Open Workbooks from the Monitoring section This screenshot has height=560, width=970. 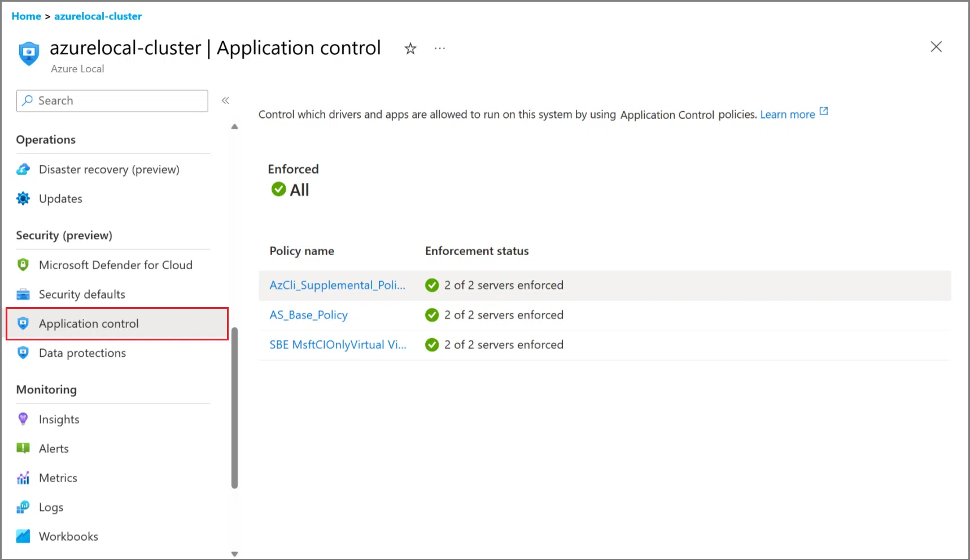(68, 536)
